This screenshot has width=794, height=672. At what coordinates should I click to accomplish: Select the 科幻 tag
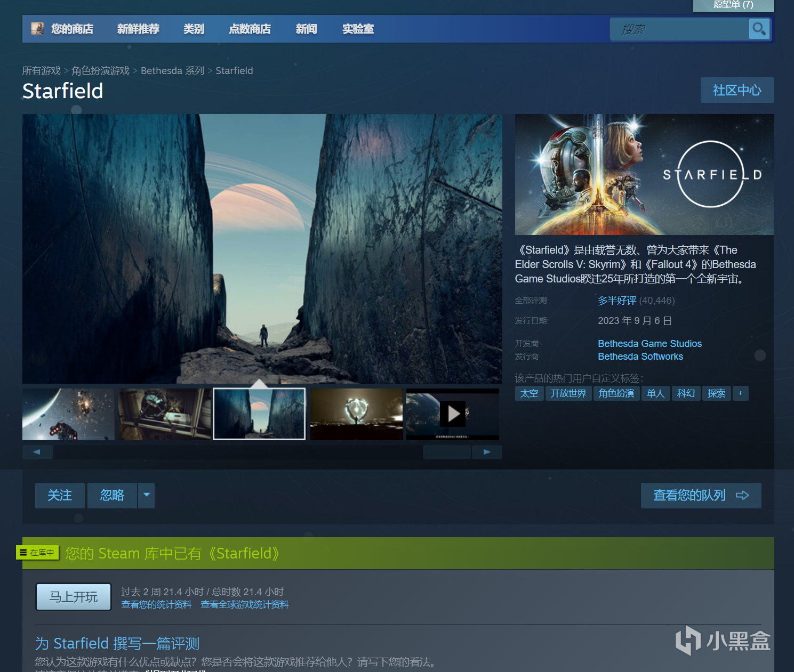686,393
